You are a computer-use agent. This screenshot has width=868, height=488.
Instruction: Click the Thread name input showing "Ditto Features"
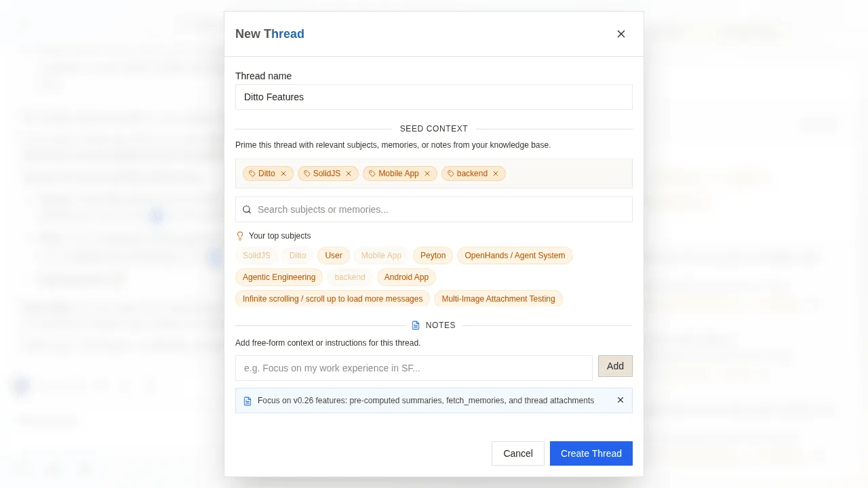(434, 97)
